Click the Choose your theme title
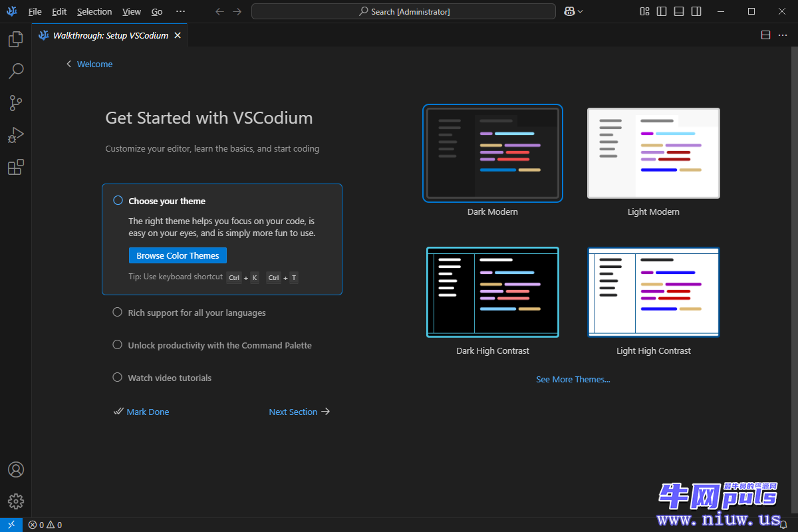This screenshot has height=532, width=798. tap(167, 201)
